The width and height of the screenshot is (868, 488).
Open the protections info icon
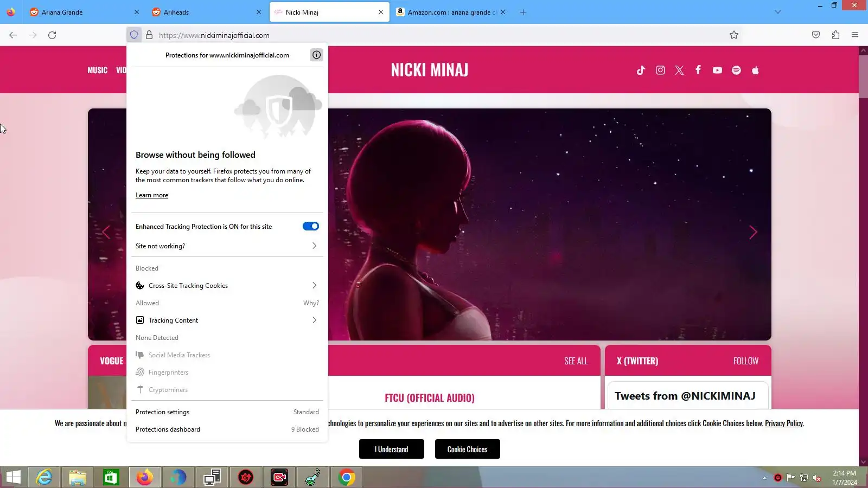(x=316, y=55)
